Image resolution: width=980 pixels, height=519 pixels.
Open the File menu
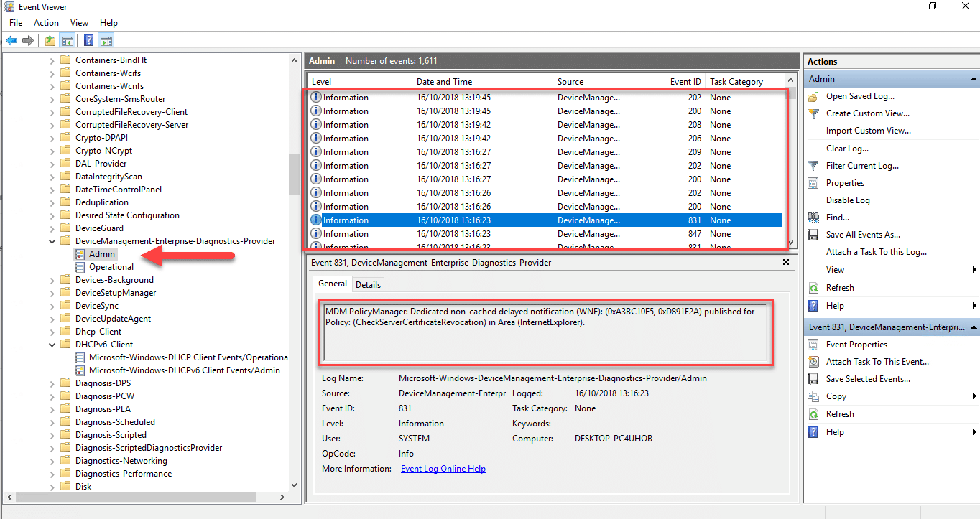click(16, 23)
